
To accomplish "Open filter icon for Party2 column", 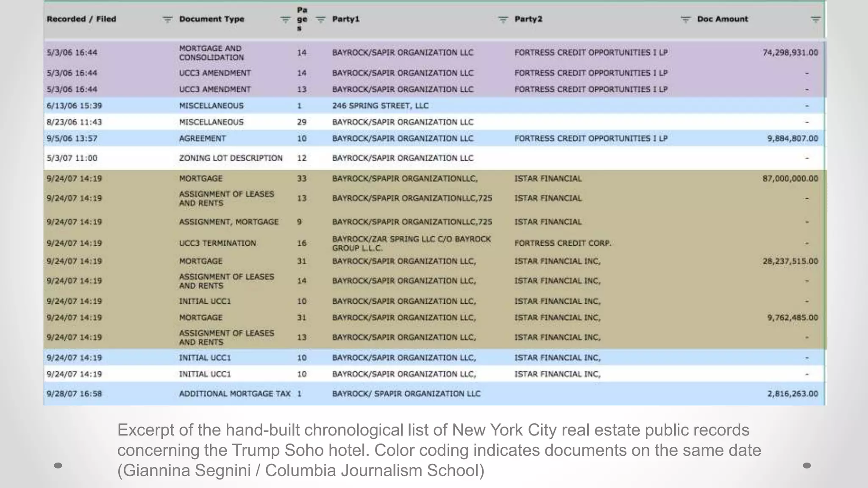I will [686, 19].
